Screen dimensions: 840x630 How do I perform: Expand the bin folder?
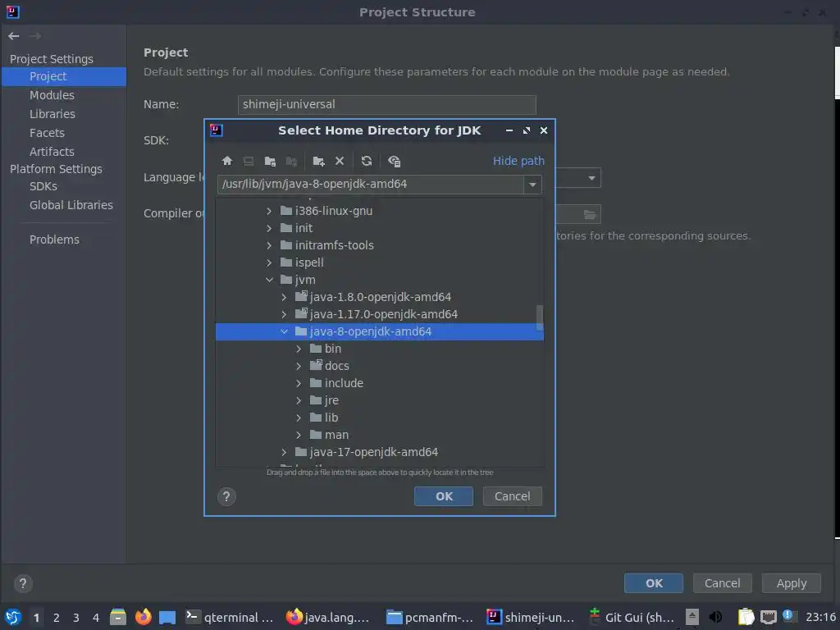click(299, 349)
